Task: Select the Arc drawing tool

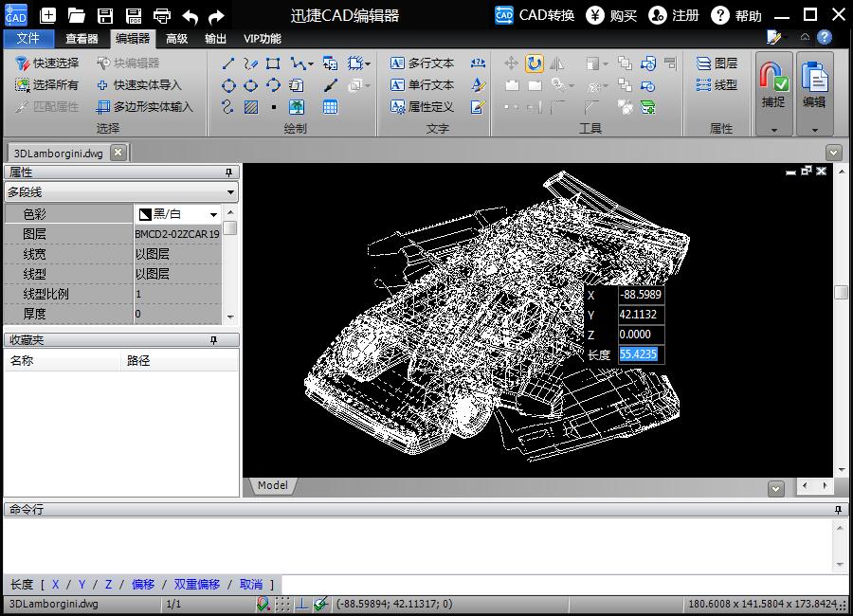Action: (x=273, y=85)
